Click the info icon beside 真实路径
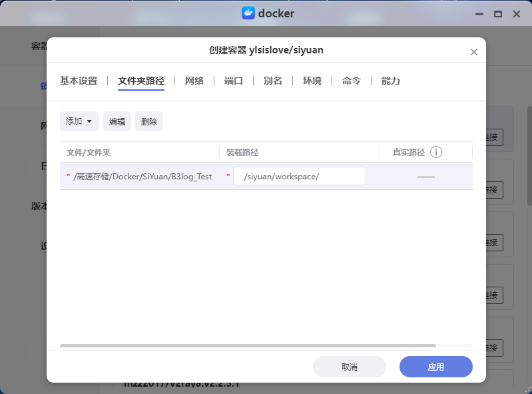The width and height of the screenshot is (532, 394). click(x=436, y=152)
